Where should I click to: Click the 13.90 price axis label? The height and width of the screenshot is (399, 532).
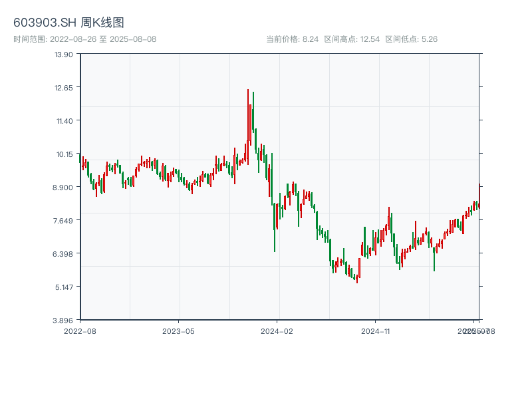(64, 54)
